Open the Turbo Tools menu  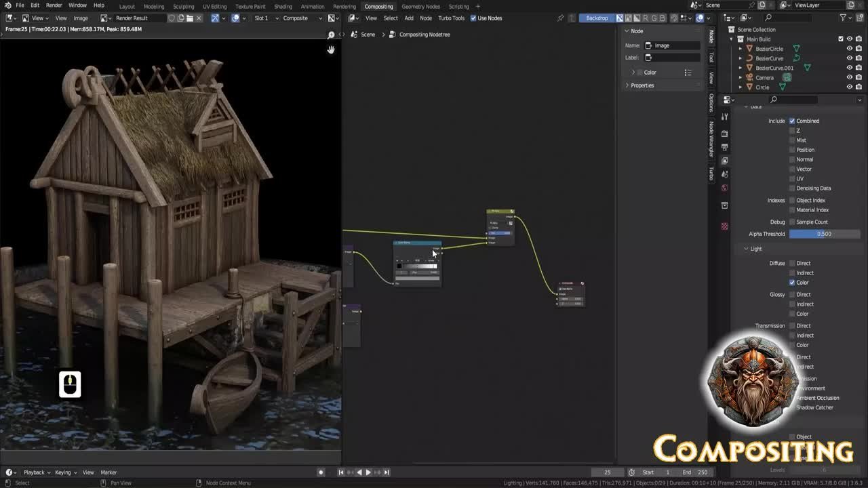point(451,18)
